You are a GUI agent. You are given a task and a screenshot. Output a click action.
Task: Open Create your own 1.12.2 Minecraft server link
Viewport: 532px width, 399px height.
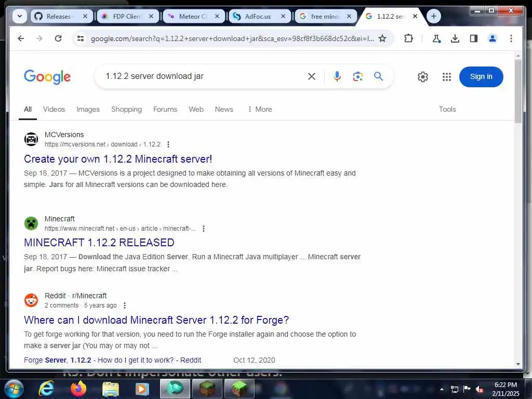[118, 159]
